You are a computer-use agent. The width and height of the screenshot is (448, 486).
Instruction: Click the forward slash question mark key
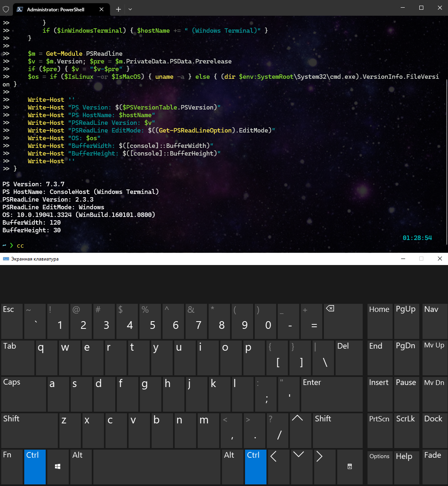pos(277,430)
